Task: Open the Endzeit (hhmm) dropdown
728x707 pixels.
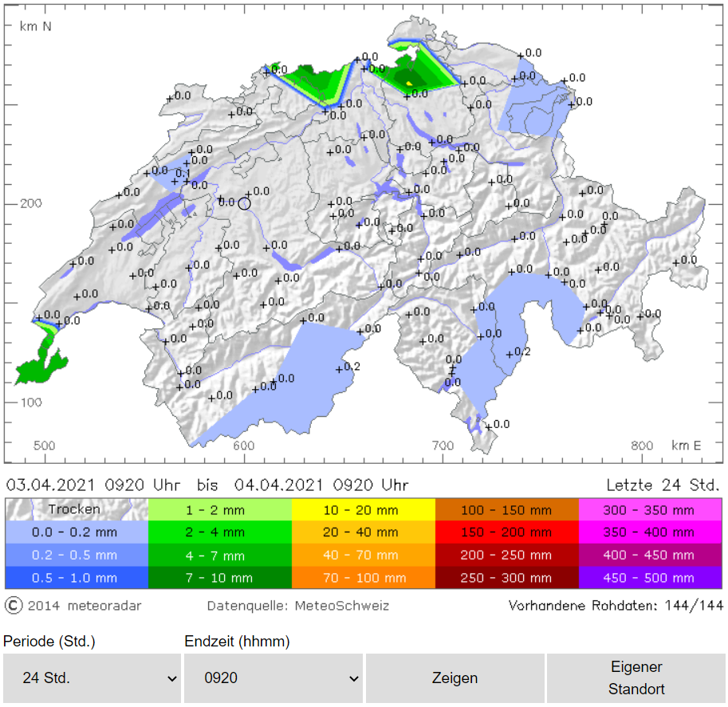Action: [x=273, y=678]
